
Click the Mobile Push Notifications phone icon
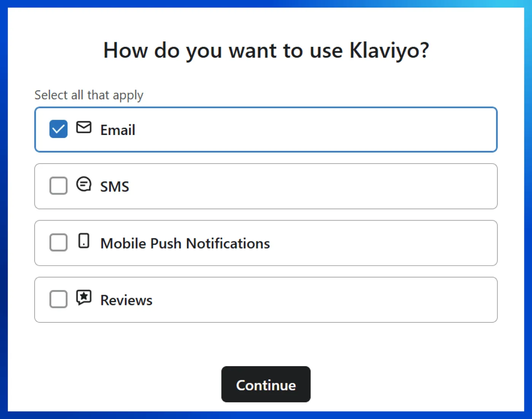click(x=84, y=241)
